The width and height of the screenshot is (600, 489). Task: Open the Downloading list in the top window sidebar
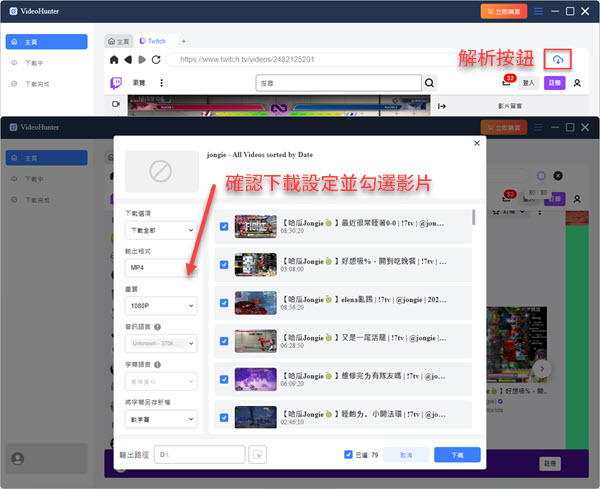tap(47, 63)
